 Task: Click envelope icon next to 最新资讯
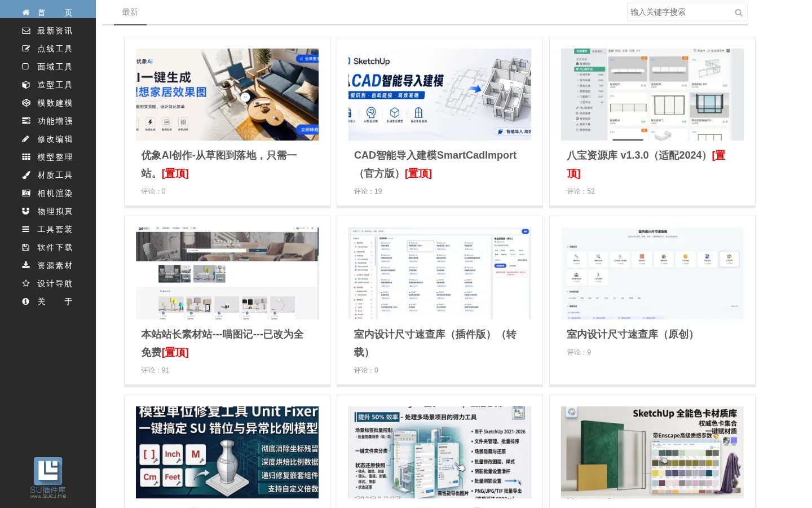pyautogui.click(x=26, y=30)
